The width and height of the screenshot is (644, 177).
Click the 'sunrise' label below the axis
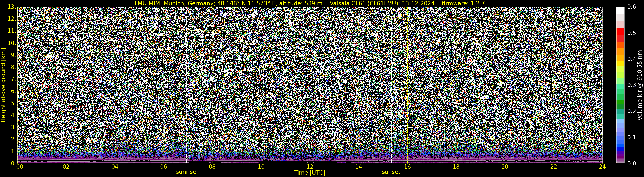point(186,172)
